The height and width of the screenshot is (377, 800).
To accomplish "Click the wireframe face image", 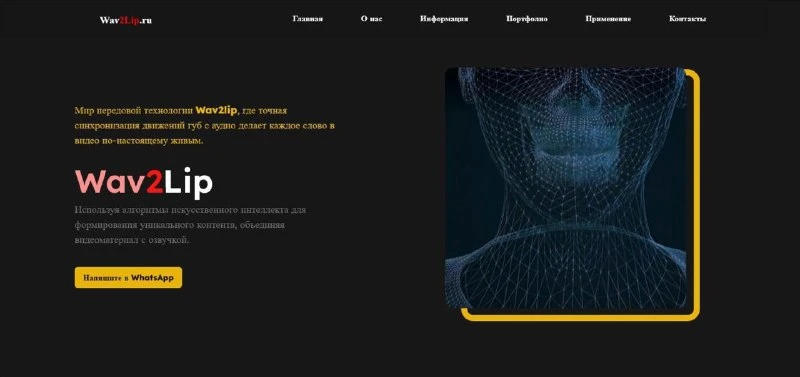I will 565,188.
